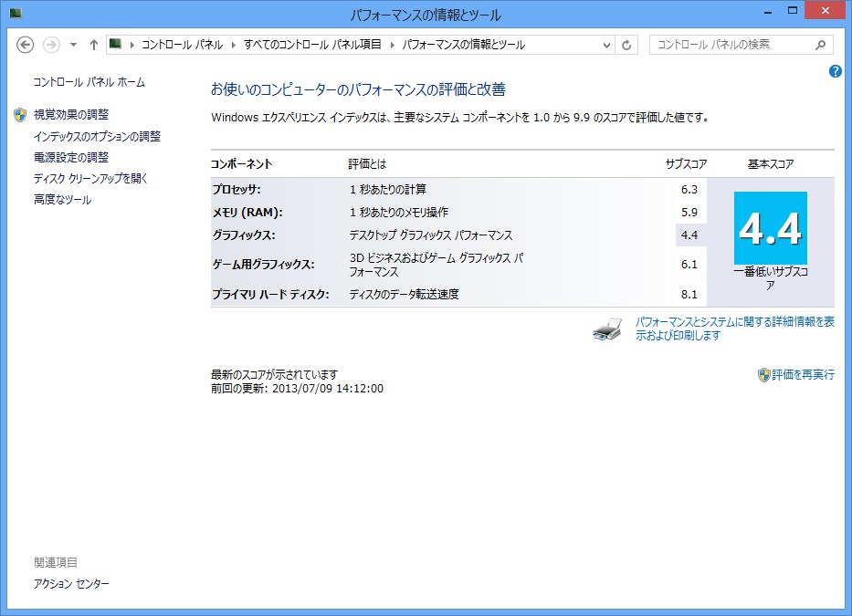Maximize the パフォーマンスの情報とツール window
This screenshot has width=852, height=616.
click(793, 11)
